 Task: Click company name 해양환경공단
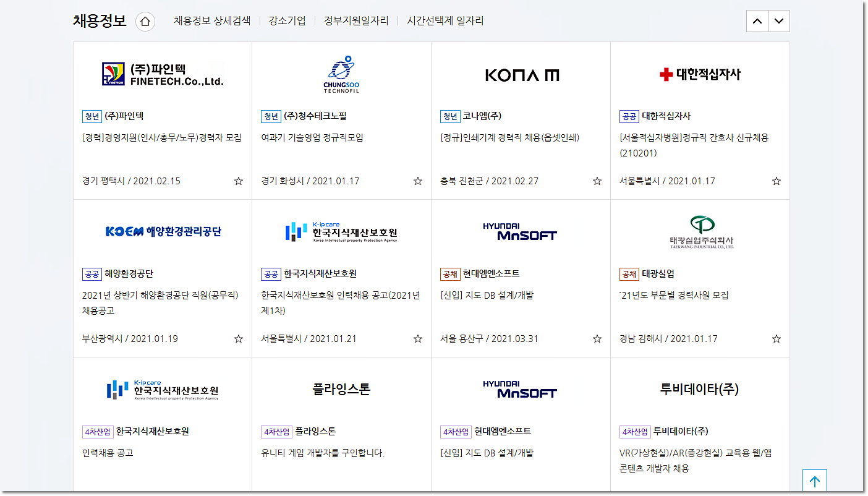coord(129,274)
